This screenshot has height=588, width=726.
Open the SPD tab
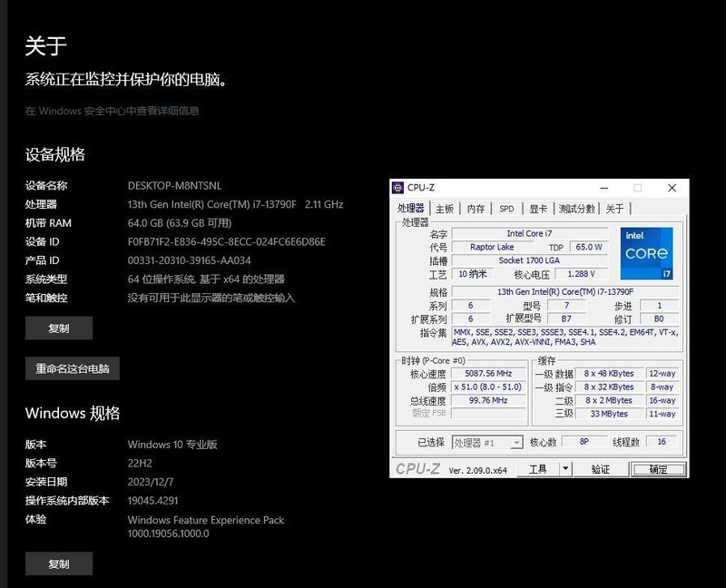tap(507, 208)
